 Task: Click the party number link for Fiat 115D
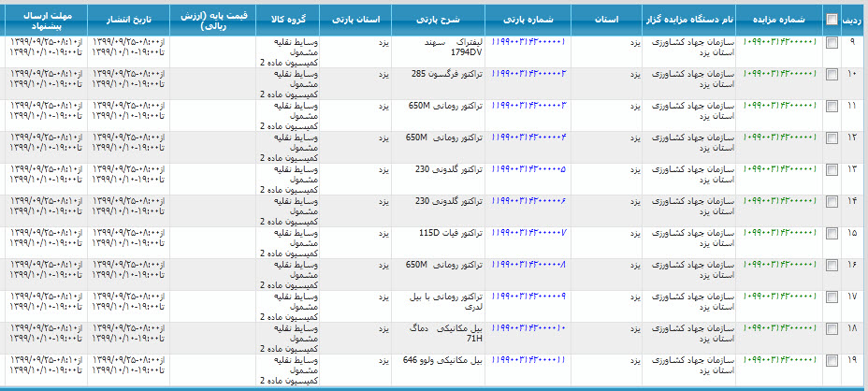(x=528, y=233)
